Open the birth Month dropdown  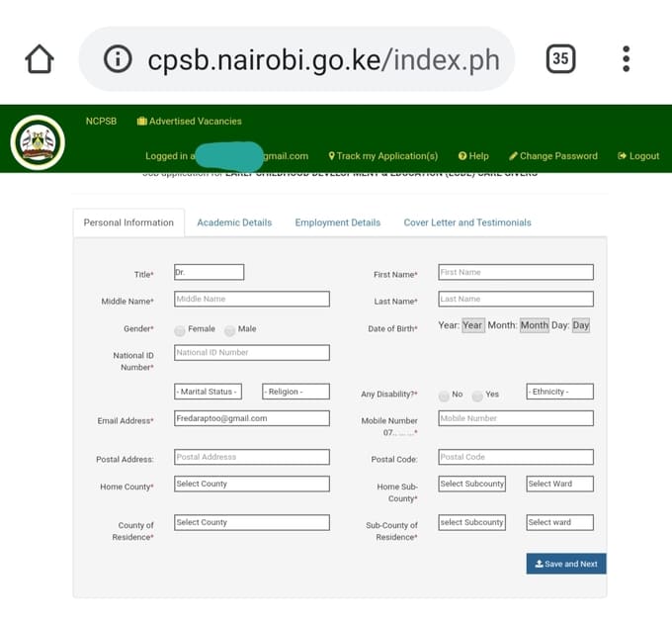[534, 325]
